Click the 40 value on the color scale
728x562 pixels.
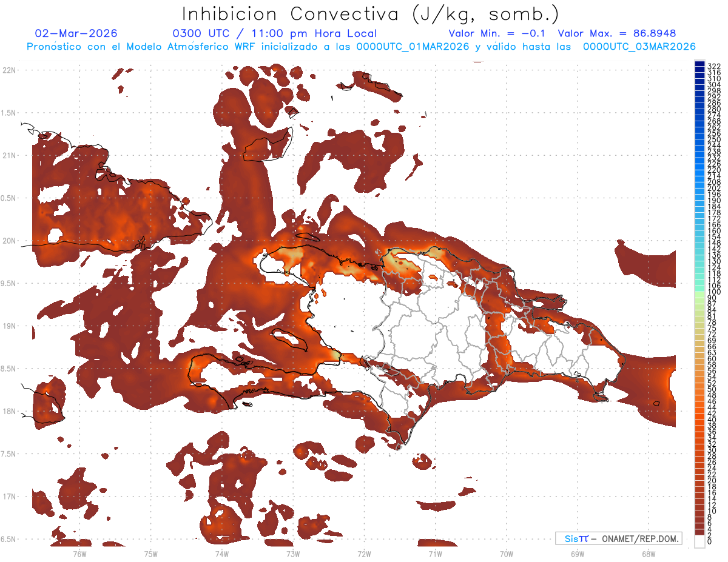[712, 420]
